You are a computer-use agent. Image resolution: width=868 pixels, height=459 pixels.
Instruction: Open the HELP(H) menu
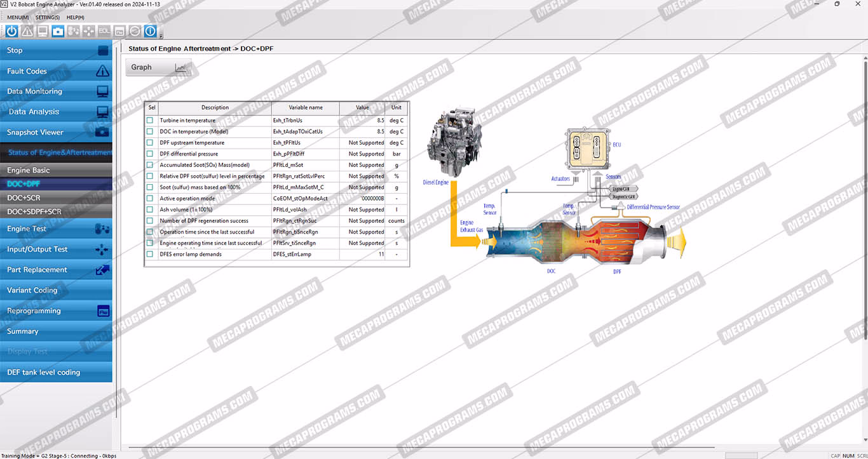click(76, 17)
